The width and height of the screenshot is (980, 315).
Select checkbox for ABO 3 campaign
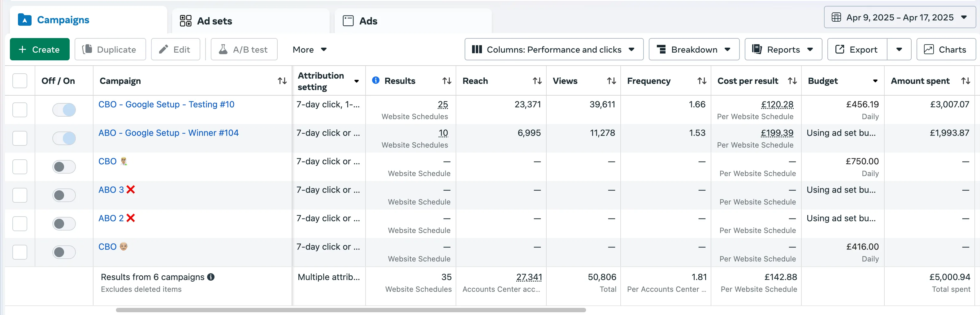tap(20, 195)
